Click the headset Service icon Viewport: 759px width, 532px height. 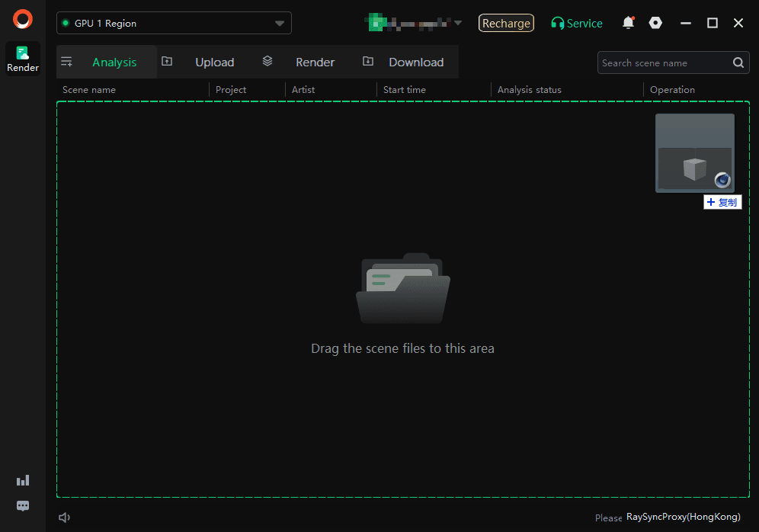[x=558, y=24]
